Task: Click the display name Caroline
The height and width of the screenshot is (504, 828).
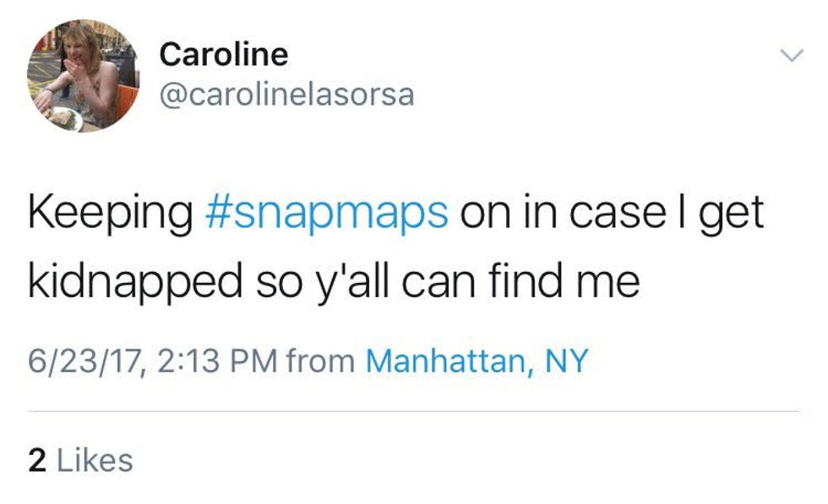Action: (224, 56)
